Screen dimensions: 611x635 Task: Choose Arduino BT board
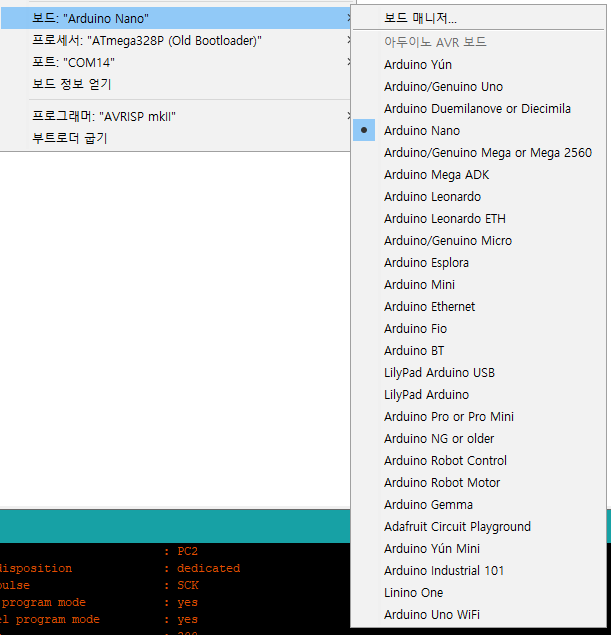click(x=479, y=350)
